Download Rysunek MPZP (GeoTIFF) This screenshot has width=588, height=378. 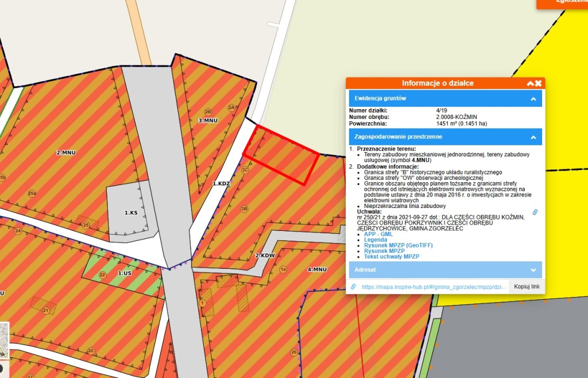(398, 245)
